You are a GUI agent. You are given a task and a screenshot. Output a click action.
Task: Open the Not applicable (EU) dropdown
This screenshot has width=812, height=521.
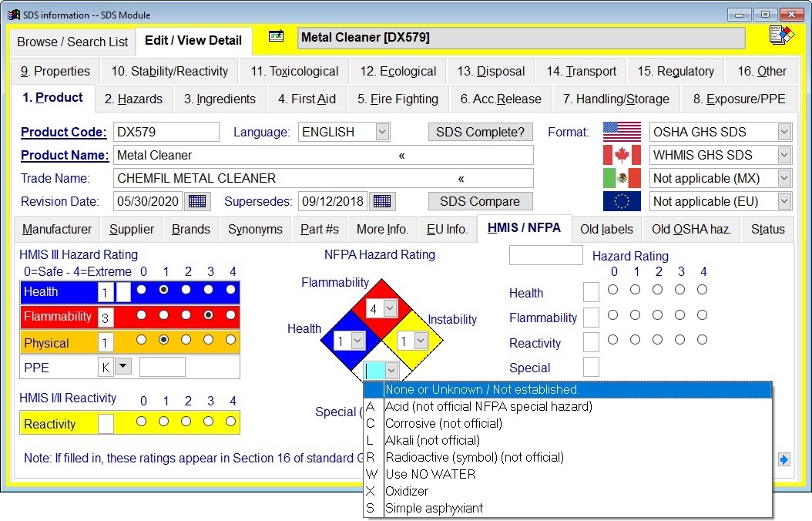point(784,201)
